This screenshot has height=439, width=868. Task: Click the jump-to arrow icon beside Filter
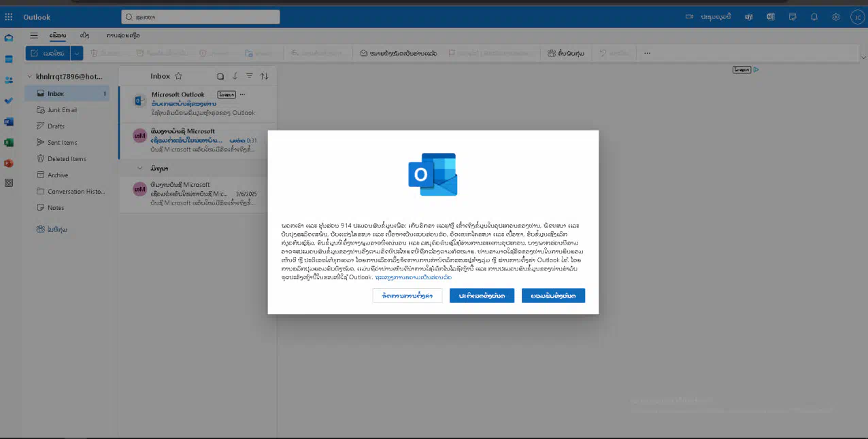click(x=235, y=76)
